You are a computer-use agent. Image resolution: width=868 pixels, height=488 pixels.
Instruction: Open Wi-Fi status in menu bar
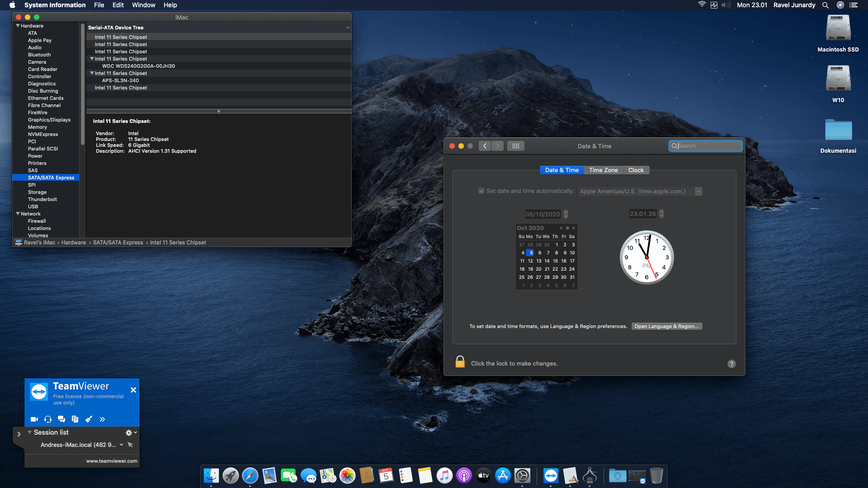pos(702,5)
